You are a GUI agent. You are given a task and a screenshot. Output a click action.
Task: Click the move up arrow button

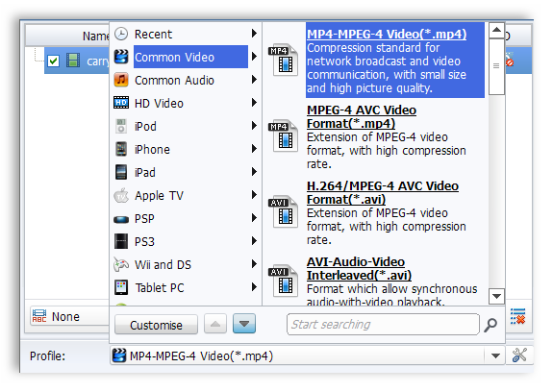point(215,324)
